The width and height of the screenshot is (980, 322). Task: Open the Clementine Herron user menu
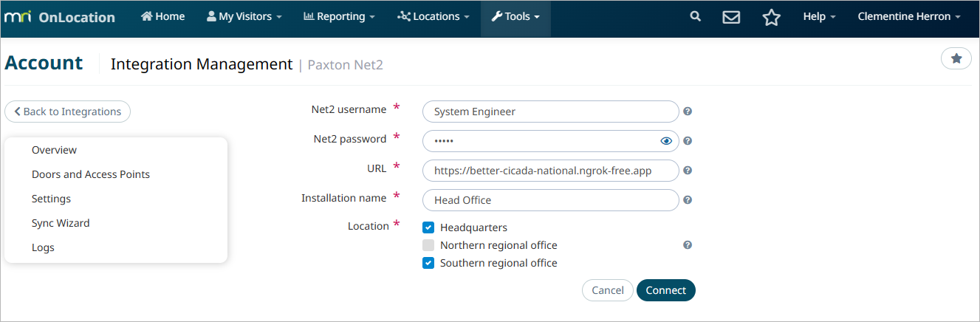(x=909, y=16)
